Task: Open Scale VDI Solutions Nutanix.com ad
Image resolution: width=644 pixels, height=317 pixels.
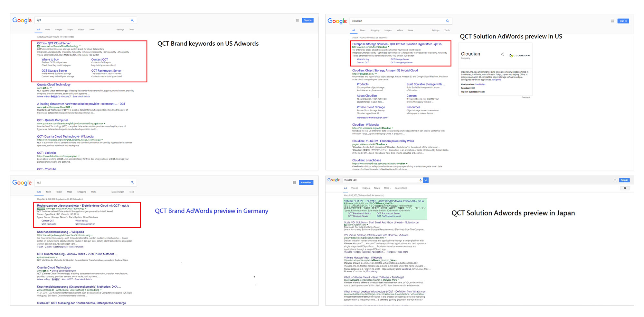Action: point(382,222)
